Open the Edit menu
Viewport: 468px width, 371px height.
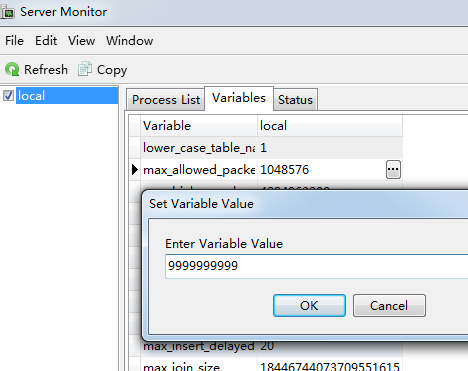[46, 41]
